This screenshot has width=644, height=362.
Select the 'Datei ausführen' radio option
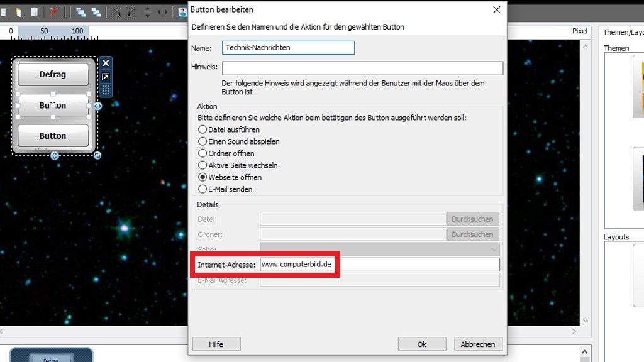pyautogui.click(x=203, y=129)
